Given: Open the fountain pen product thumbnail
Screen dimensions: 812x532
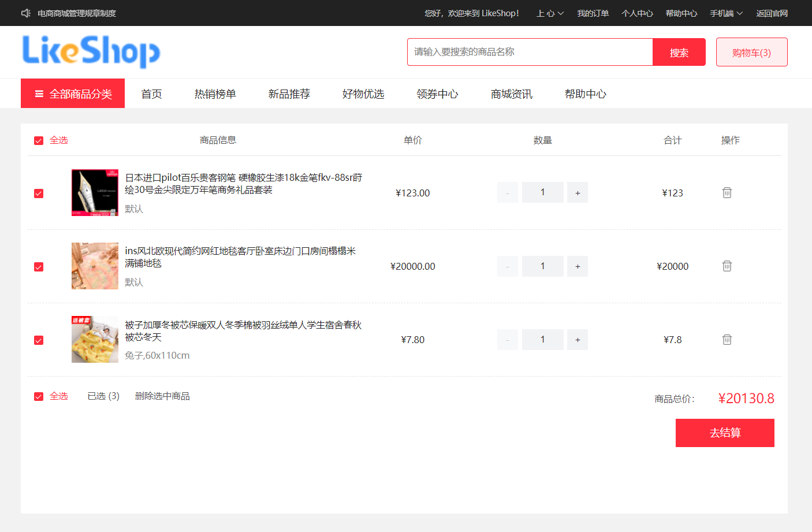Looking at the screenshot, I should tap(95, 192).
